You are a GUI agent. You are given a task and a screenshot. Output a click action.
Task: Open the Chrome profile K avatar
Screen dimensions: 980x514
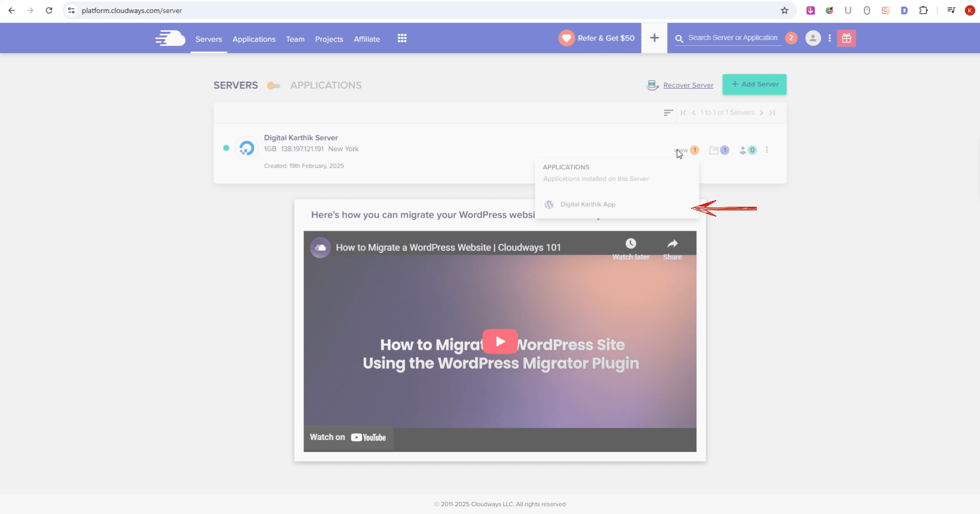(x=970, y=10)
